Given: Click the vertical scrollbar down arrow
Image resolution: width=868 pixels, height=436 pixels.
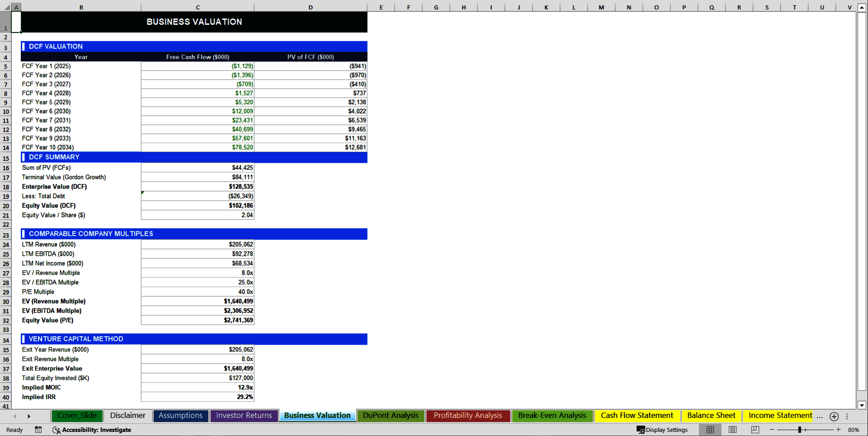Looking at the screenshot, I should [x=863, y=406].
